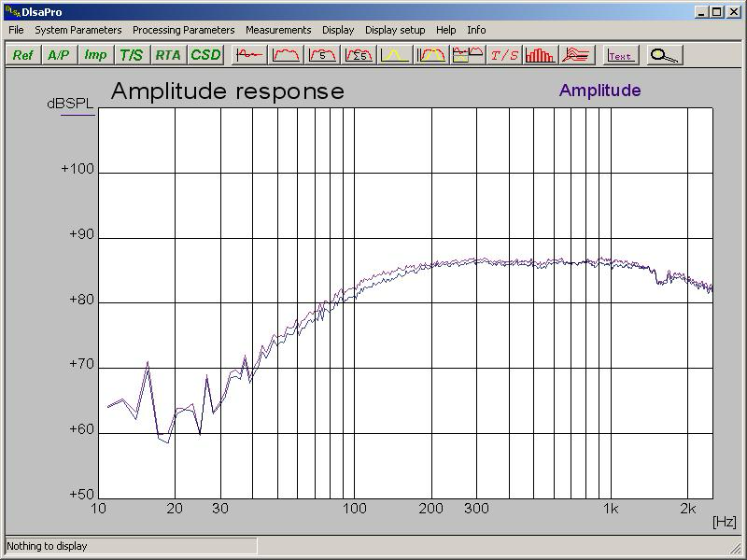Click the Amplitude response chart title
This screenshot has width=747, height=560.
tap(227, 91)
